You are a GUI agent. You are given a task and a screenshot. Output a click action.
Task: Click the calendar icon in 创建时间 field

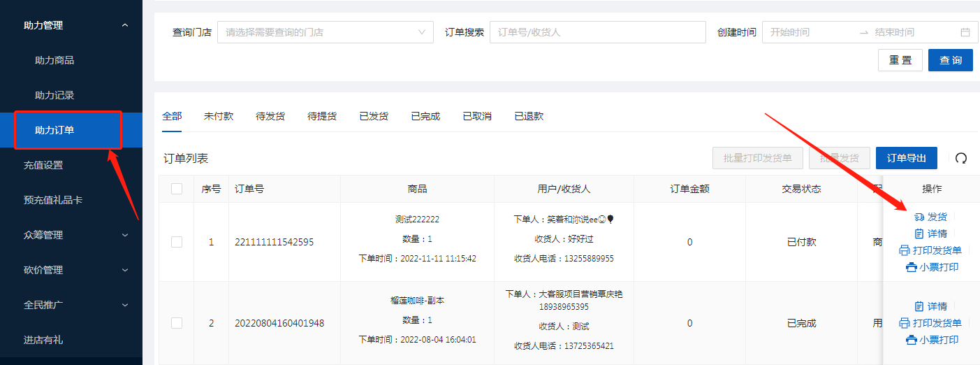click(x=965, y=32)
